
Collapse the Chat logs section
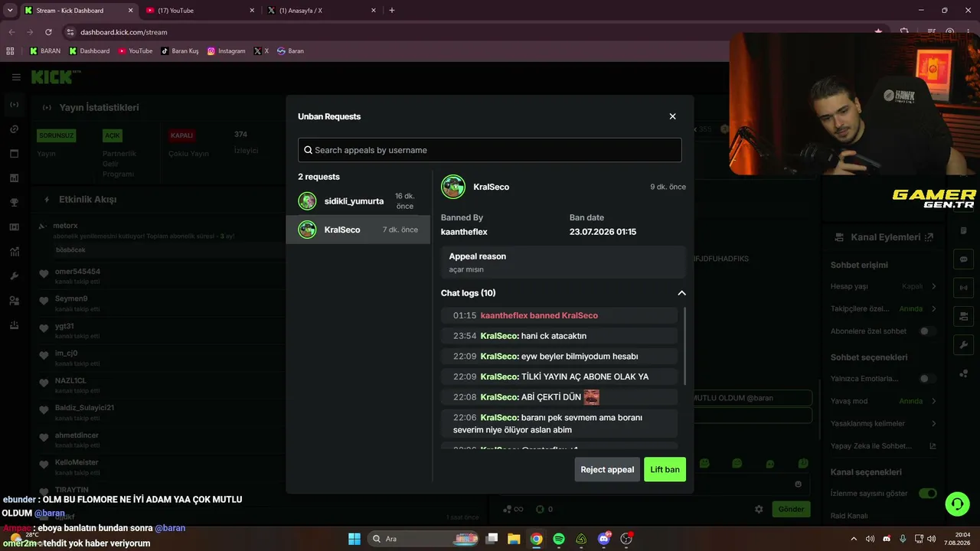681,293
